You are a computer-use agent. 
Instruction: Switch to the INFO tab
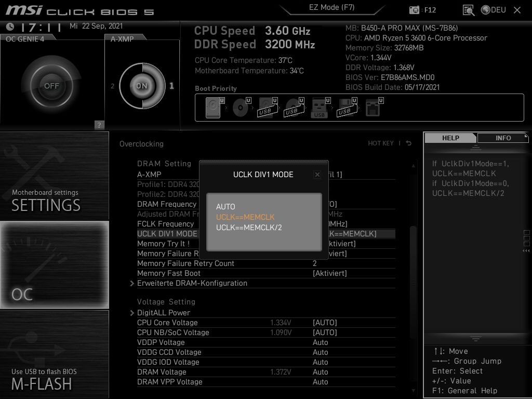coord(502,138)
